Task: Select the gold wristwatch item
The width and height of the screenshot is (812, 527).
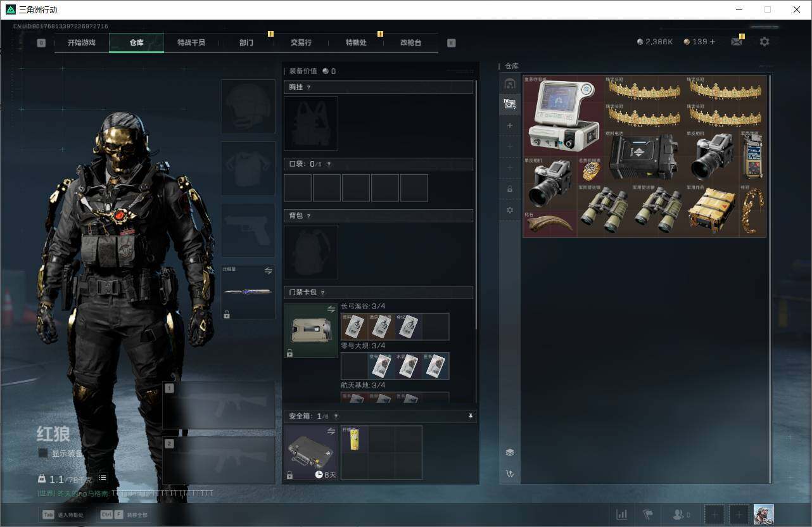Action: pos(591,170)
